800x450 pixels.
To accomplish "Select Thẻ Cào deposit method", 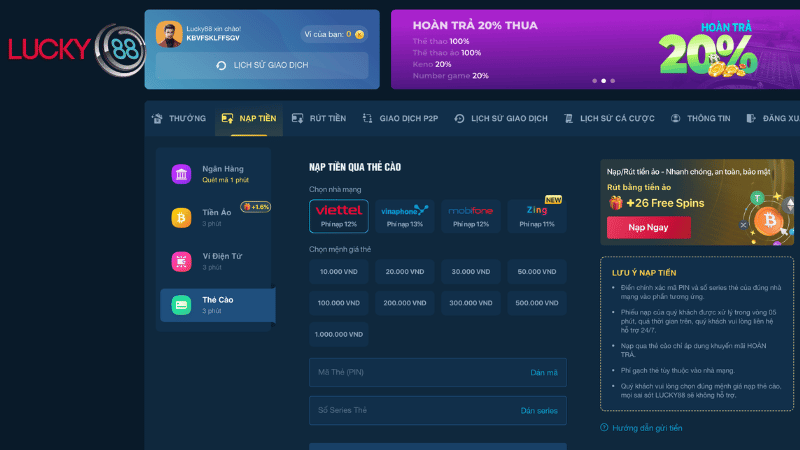I will pos(218,305).
